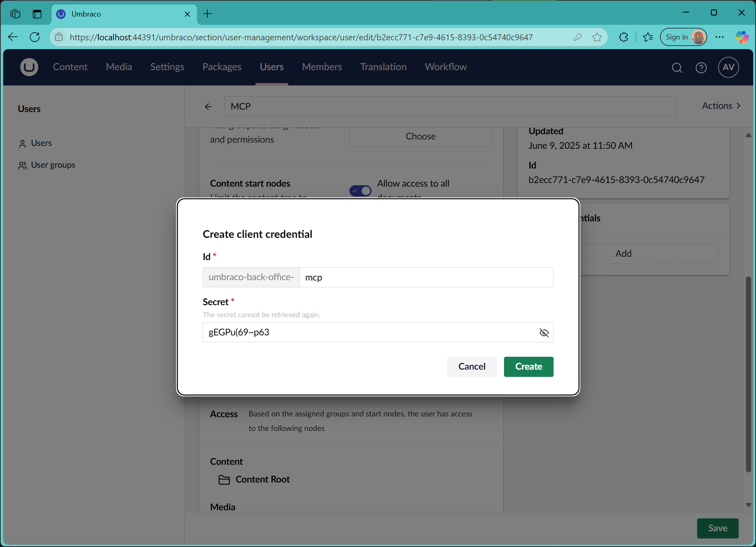Click the Content Root folder icon

(224, 480)
